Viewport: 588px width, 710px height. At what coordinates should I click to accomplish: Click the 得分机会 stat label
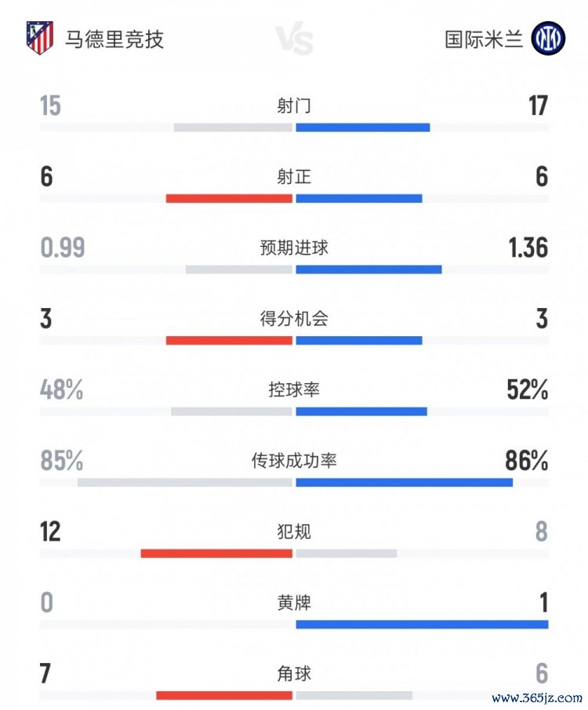[x=294, y=319]
